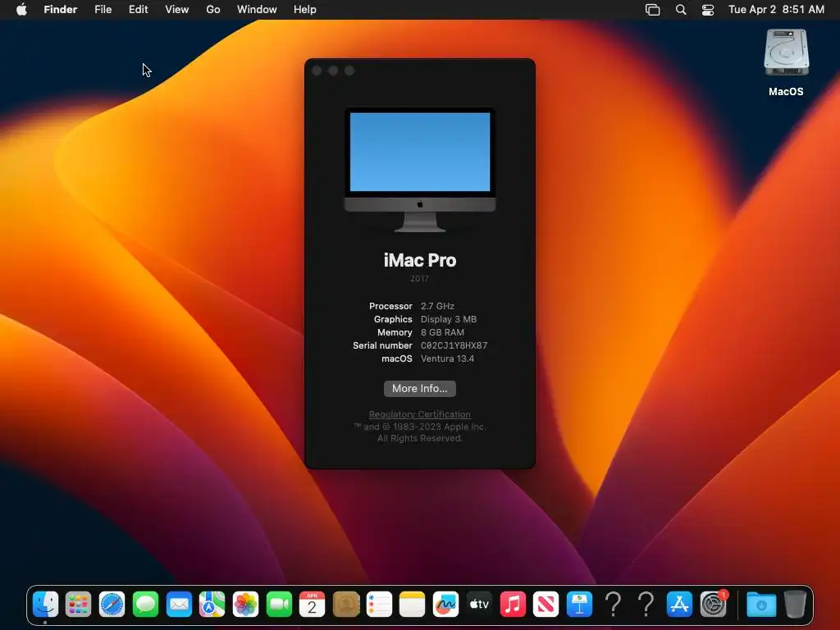
Task: Open System Settings with notification badge
Action: pos(714,605)
